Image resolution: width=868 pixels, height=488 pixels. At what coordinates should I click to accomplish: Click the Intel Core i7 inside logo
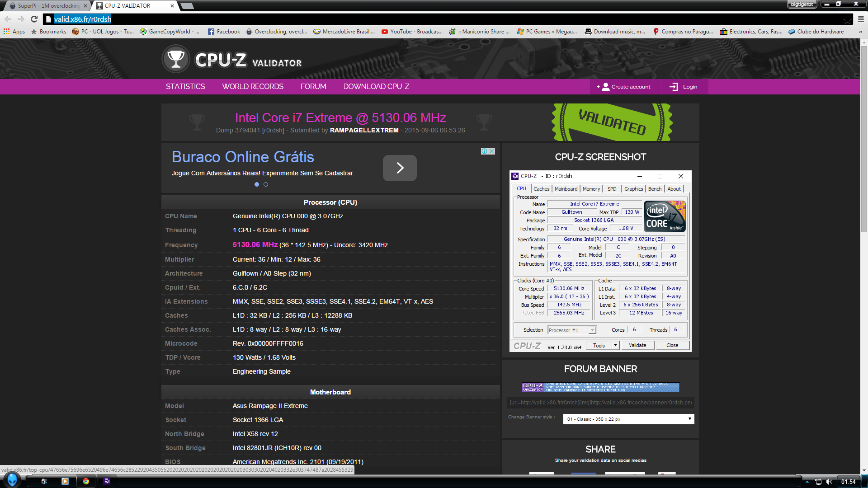pyautogui.click(x=665, y=216)
